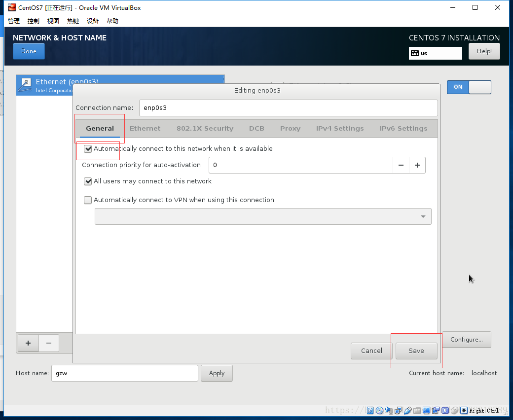
Task: Click the shared folders status icon
Action: pyautogui.click(x=417, y=411)
